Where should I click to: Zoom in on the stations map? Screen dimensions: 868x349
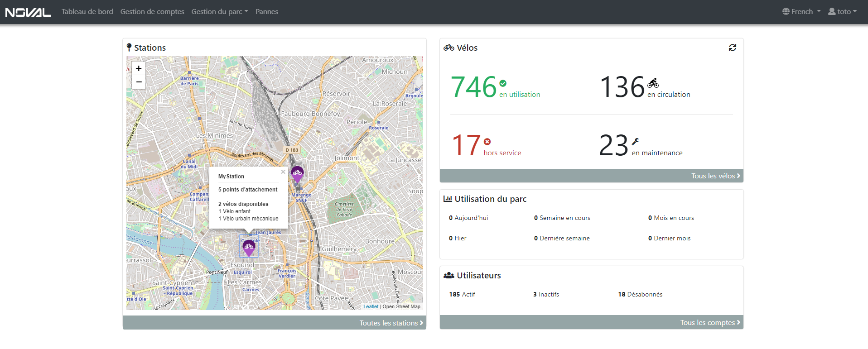click(x=139, y=68)
